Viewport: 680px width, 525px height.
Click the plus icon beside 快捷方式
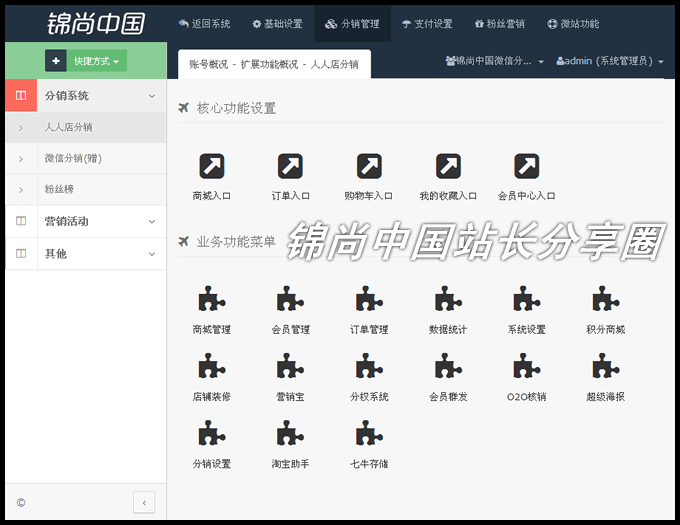(x=56, y=61)
